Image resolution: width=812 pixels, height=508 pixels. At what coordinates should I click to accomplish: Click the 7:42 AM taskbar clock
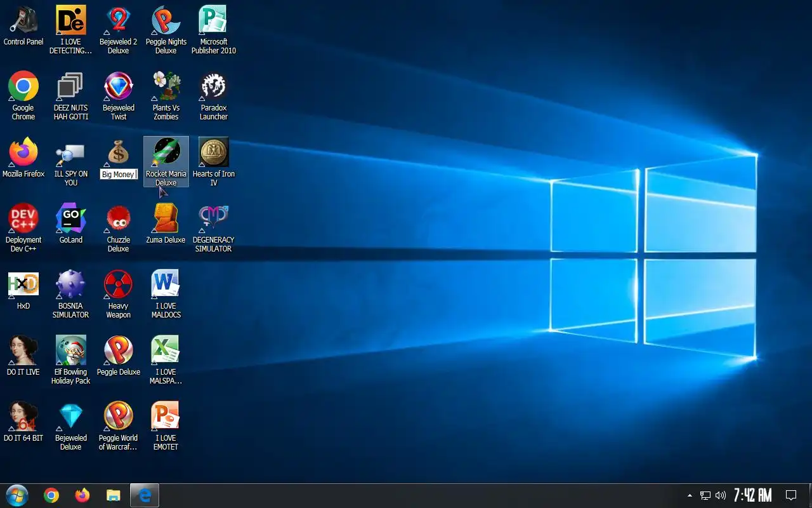(x=752, y=495)
